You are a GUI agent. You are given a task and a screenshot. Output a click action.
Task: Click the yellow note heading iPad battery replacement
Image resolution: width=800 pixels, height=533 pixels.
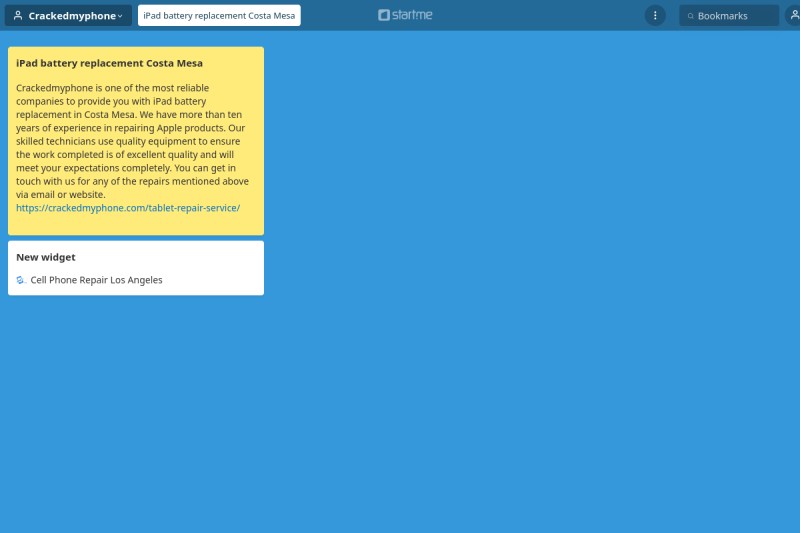[x=109, y=63]
